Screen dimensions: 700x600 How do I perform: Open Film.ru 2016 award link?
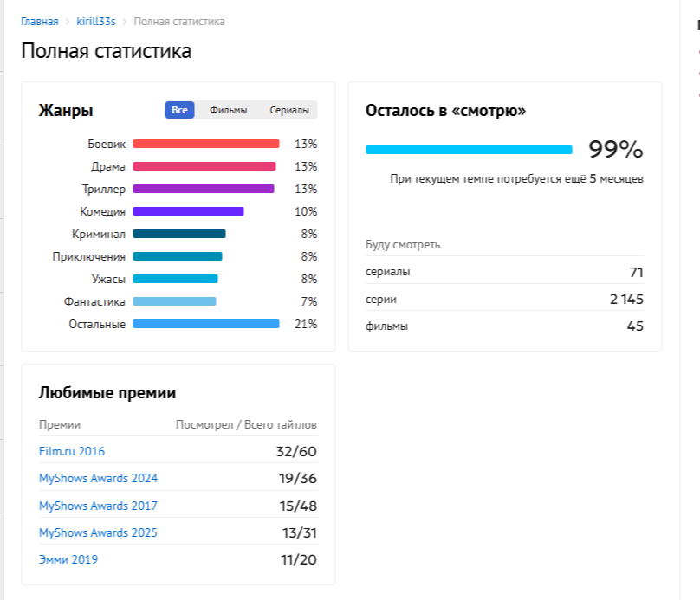72,451
